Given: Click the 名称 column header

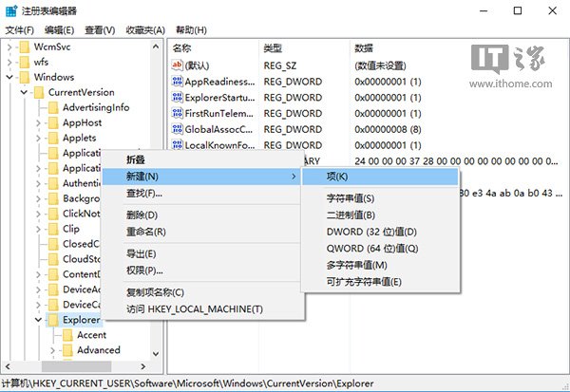Looking at the screenshot, I should 214,48.
